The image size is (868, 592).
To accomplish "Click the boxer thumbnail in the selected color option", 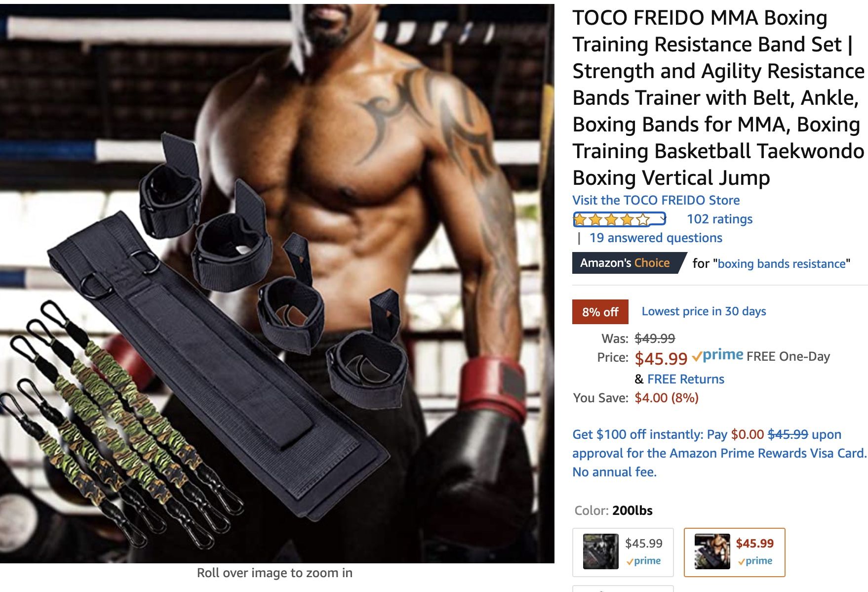I will [712, 551].
